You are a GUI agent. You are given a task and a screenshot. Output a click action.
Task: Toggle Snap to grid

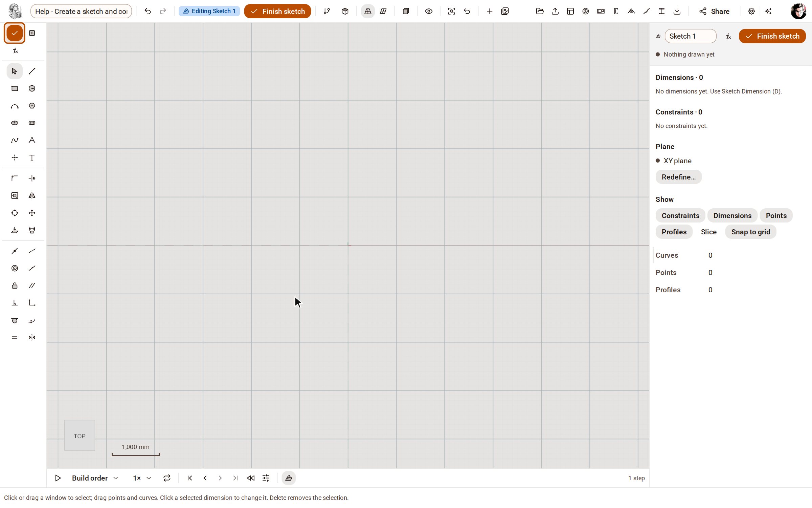[x=750, y=232]
